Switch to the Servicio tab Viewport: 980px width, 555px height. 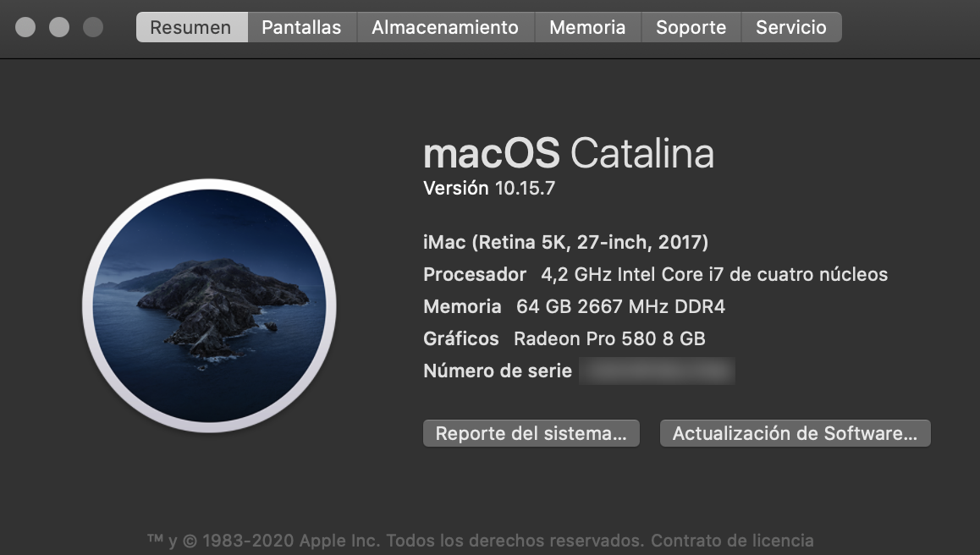[x=791, y=26]
